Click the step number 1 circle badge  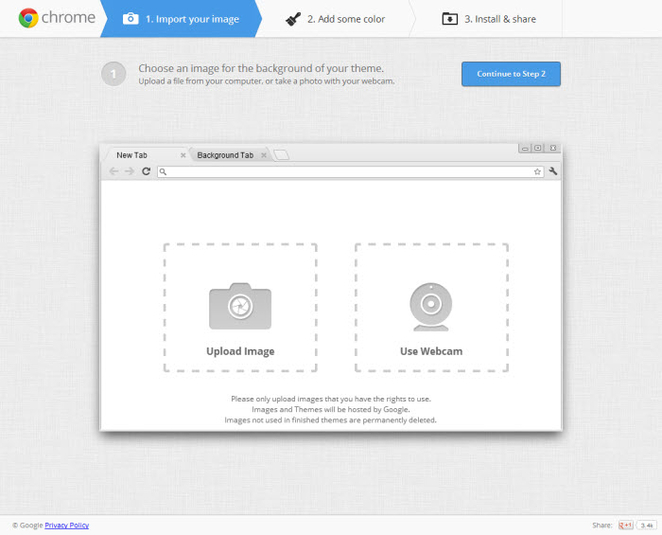[x=113, y=74]
